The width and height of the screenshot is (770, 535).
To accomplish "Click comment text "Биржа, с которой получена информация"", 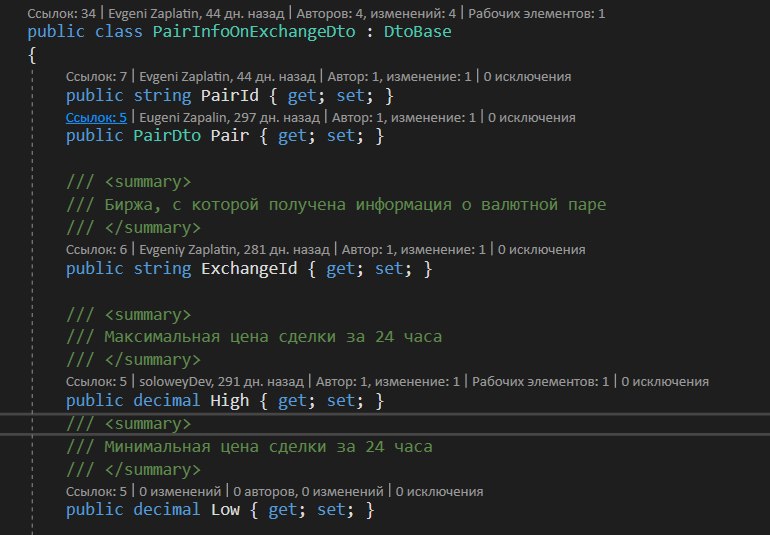I will coord(277,204).
